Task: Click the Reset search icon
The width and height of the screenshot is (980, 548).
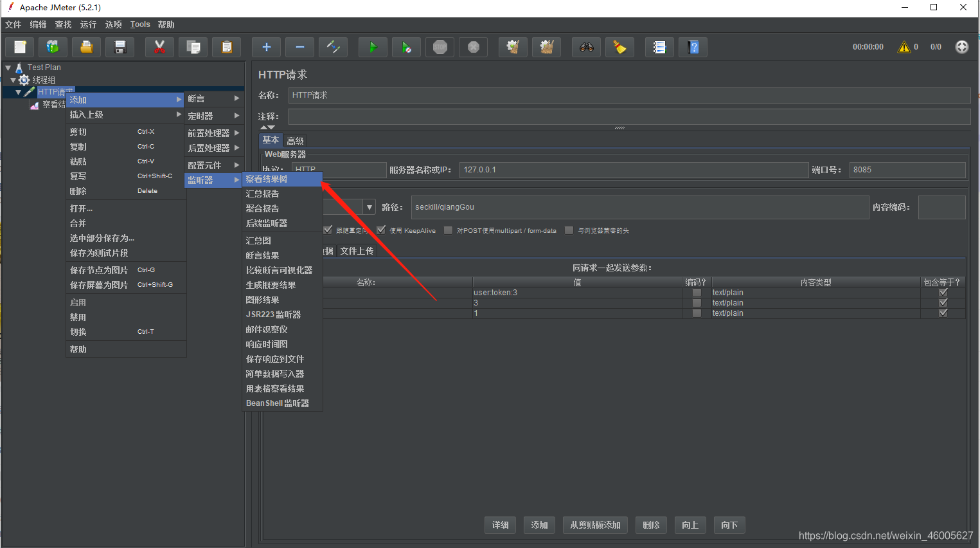Action: [619, 47]
